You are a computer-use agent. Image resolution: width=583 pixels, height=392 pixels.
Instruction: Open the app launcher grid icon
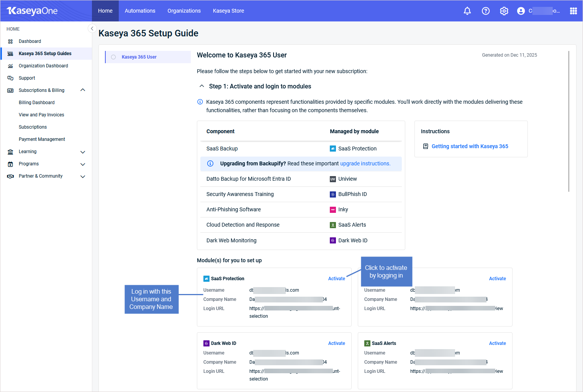click(573, 11)
